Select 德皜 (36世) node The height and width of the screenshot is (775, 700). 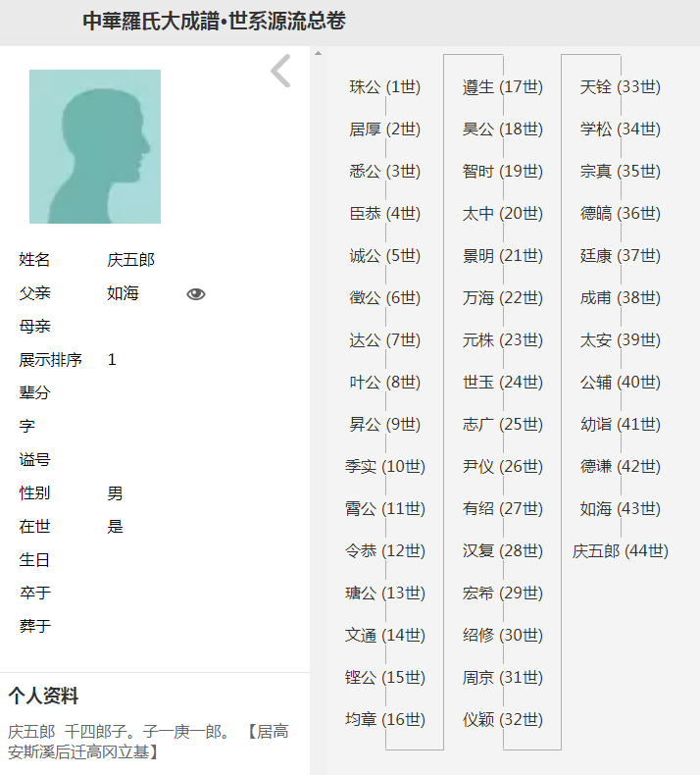pyautogui.click(x=620, y=214)
